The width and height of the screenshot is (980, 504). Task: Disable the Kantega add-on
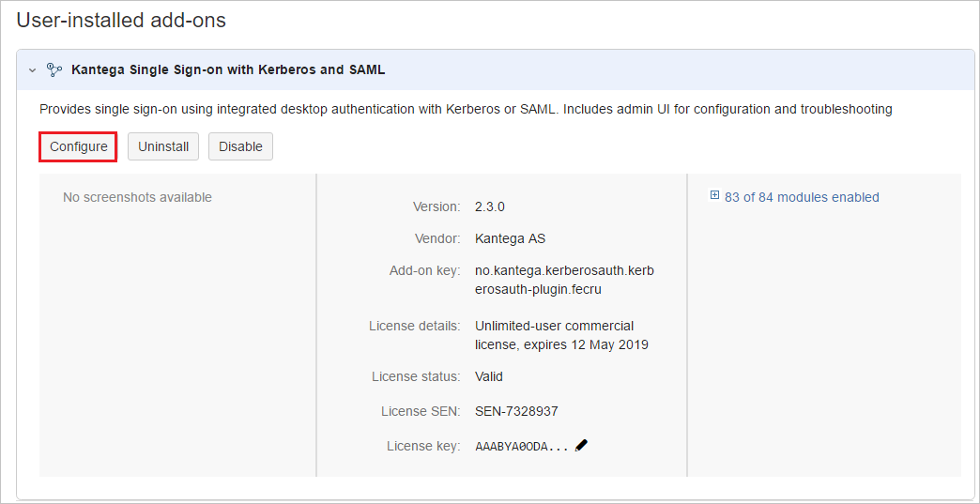(240, 146)
